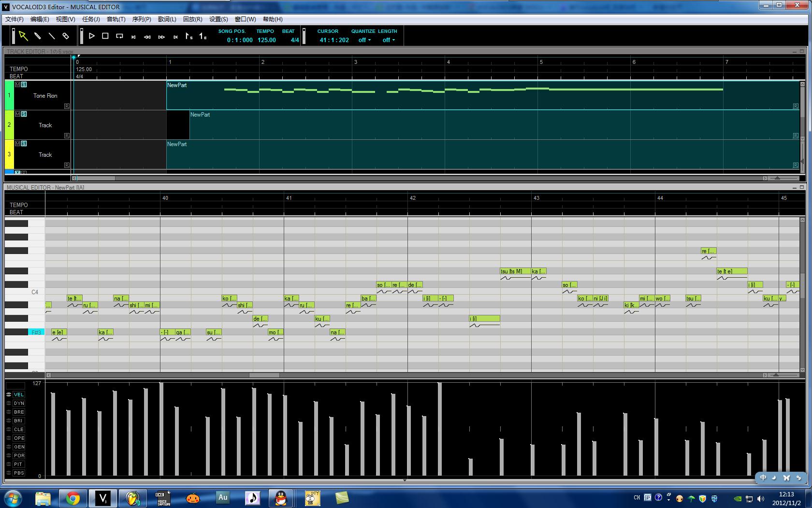
Task: Set the start marker flag
Action: point(189,36)
